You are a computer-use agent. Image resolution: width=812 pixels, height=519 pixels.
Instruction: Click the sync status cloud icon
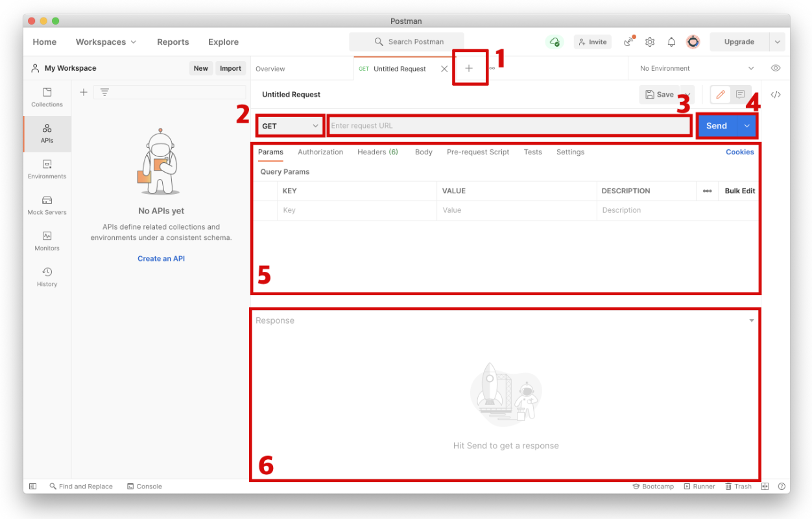tap(555, 42)
